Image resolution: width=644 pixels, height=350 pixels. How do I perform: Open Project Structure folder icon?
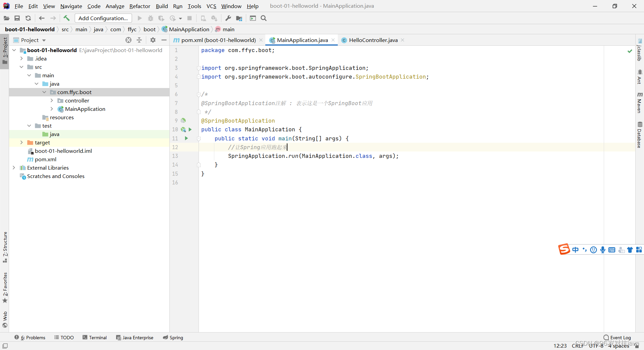(239, 18)
